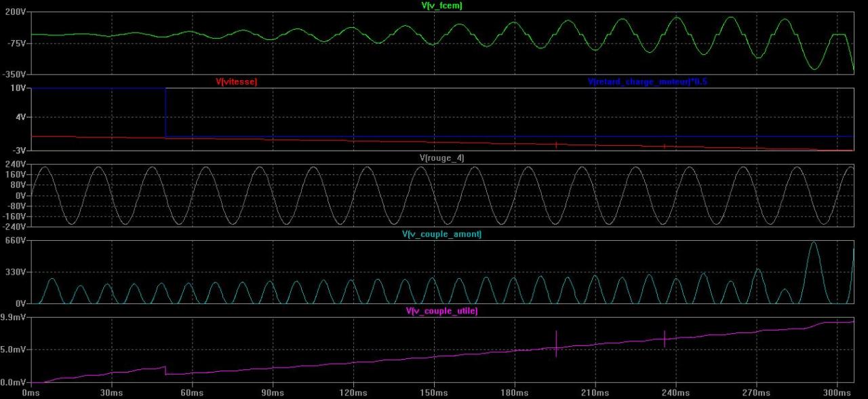Click the 660V axis value
The height and width of the screenshot is (399, 868).
(16, 241)
